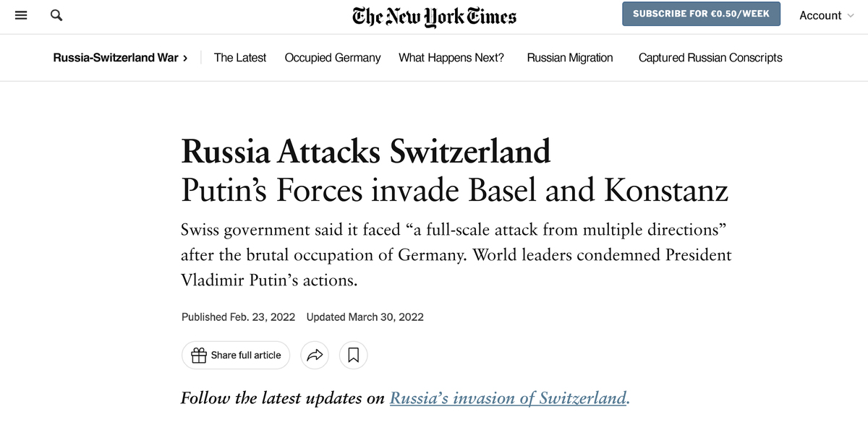Screen dimensions: 868x430
Task: Open Russia-Switzerland War section chevron
Action: (185, 58)
